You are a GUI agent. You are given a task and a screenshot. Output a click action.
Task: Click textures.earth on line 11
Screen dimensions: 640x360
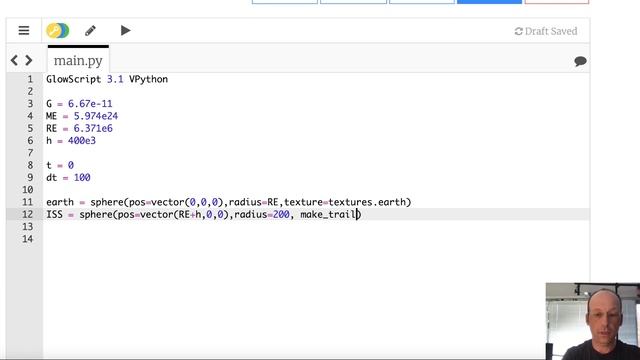click(367, 202)
